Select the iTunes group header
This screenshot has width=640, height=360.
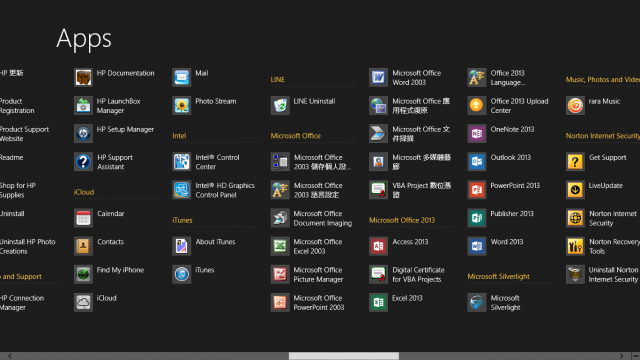[x=182, y=220]
